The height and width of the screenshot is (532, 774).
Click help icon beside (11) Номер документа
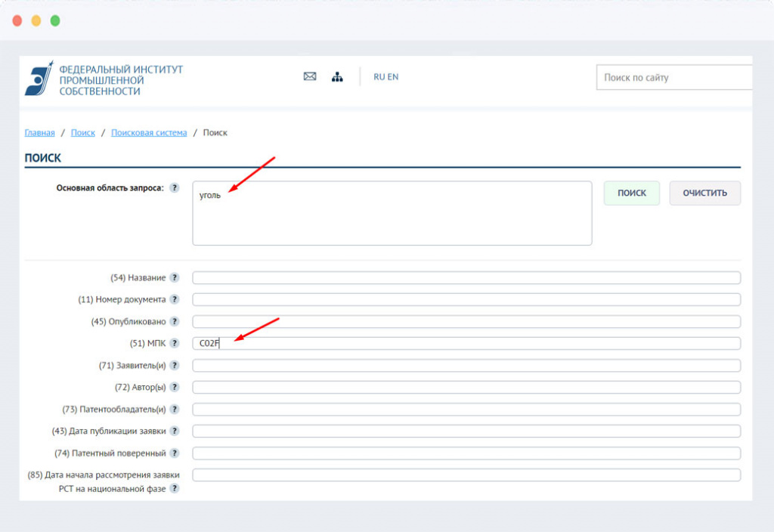(175, 300)
